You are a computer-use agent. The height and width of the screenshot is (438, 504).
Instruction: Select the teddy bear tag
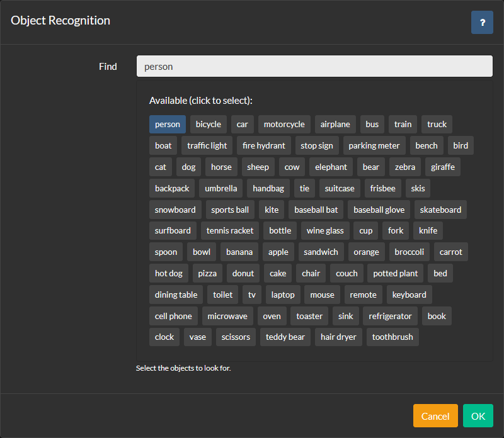(285, 337)
